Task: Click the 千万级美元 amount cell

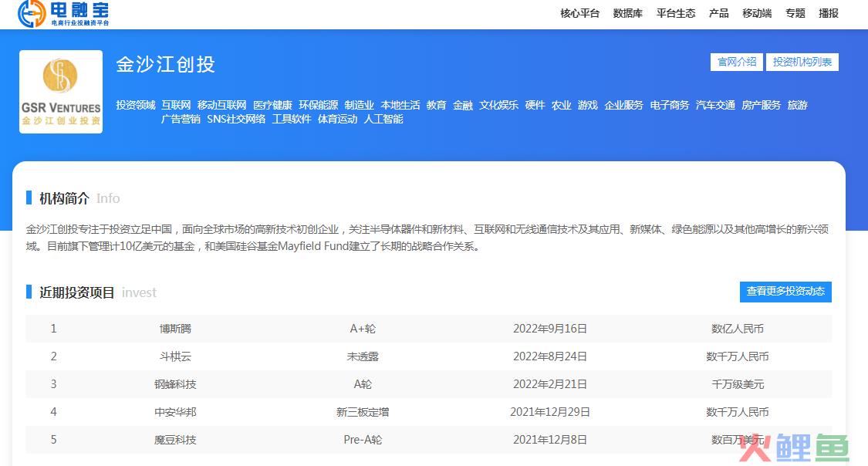Action: pos(738,384)
